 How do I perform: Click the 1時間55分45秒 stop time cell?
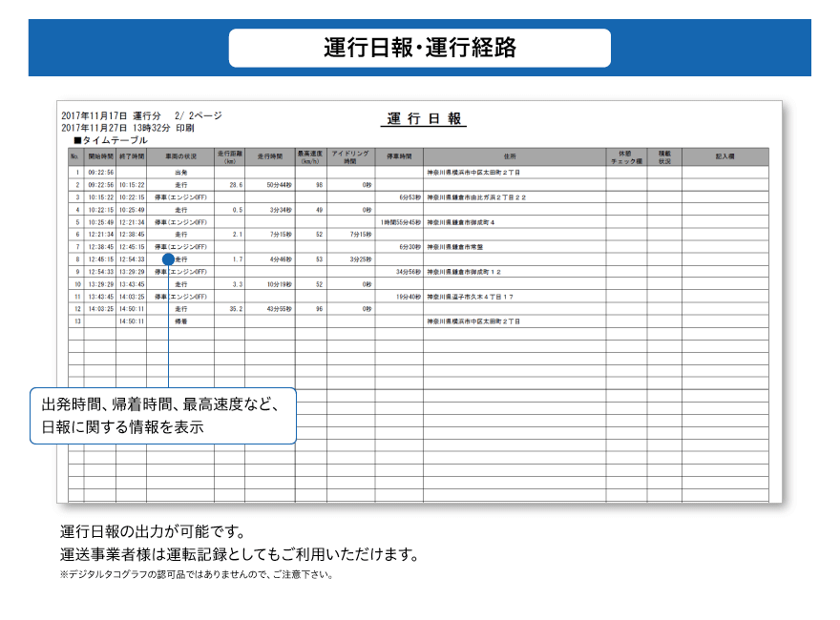click(400, 222)
